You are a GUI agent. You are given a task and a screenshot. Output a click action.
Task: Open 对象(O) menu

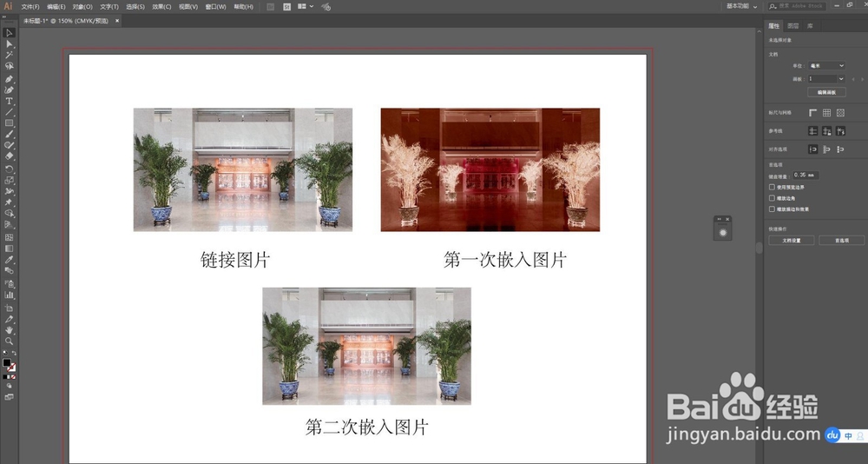[82, 7]
